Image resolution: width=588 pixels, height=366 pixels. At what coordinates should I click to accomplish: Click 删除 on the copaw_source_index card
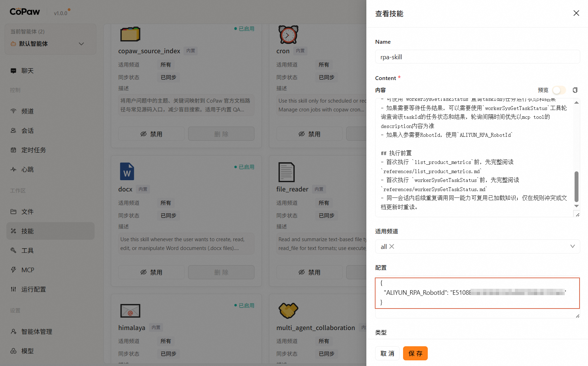point(221,134)
